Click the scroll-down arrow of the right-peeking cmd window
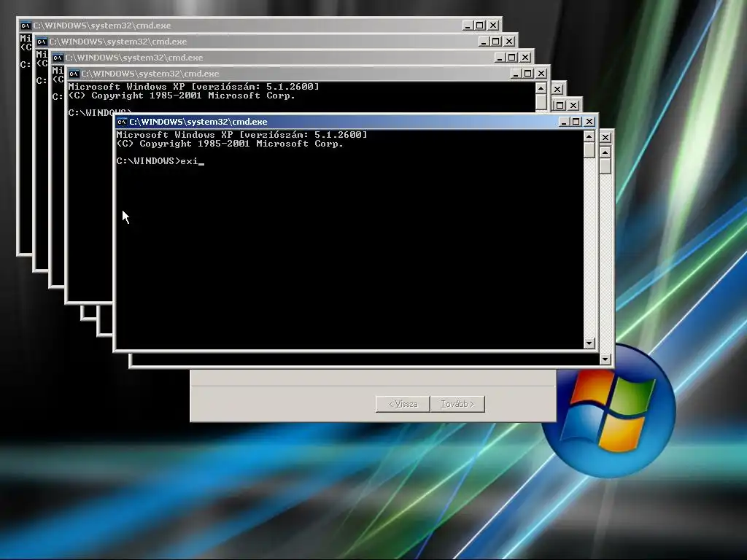Viewport: 747px width, 560px height. tap(605, 359)
